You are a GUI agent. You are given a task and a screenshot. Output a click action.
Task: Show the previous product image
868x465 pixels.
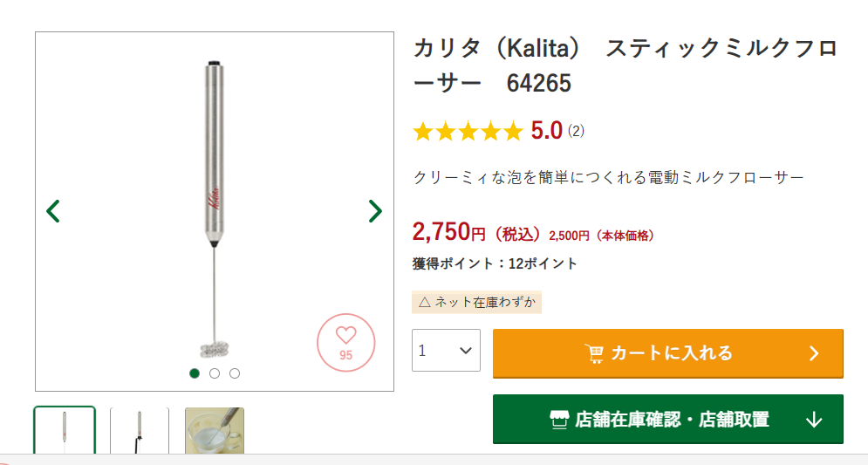[53, 211]
